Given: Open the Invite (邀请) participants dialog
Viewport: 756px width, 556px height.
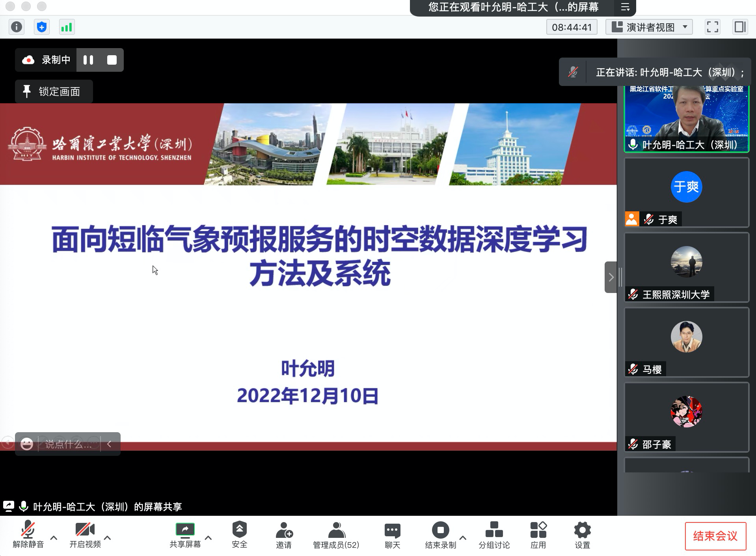Looking at the screenshot, I should [284, 535].
